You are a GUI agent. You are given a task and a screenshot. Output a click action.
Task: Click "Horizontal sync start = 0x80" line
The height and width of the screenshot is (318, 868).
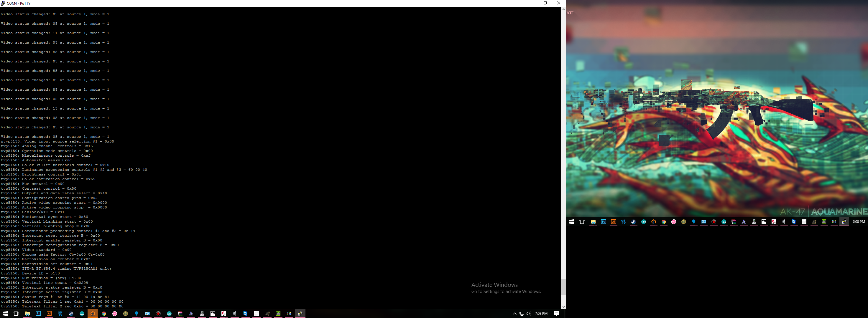pos(45,217)
